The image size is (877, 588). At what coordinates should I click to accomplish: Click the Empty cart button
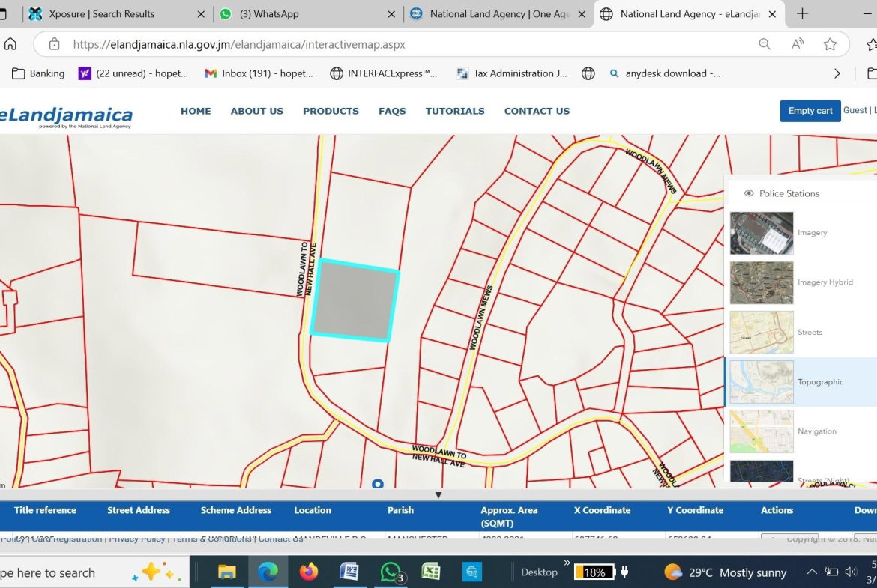click(x=810, y=111)
